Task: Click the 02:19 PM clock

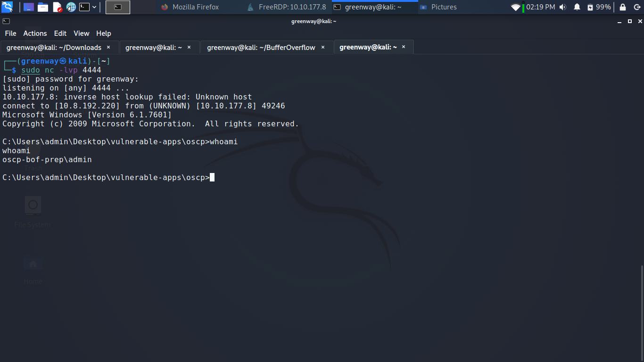Action: 541,7
